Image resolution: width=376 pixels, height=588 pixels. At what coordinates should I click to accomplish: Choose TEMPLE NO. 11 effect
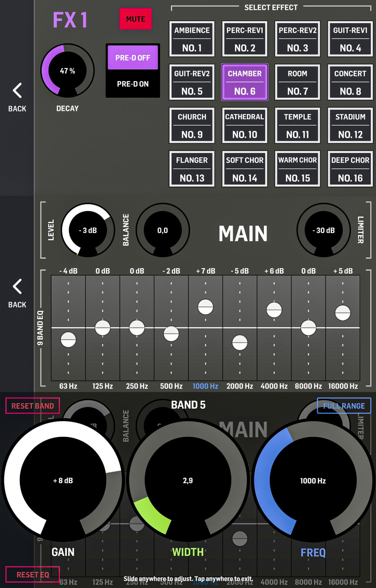298,125
